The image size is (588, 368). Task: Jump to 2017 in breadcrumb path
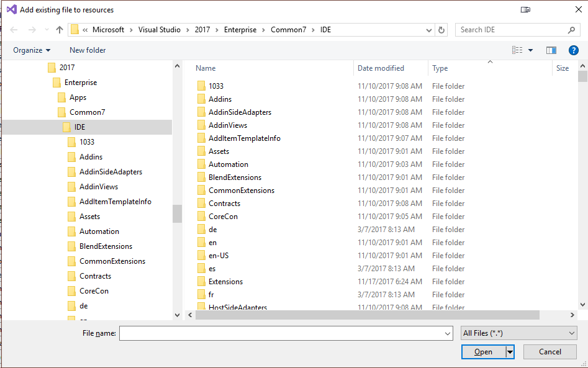tap(202, 30)
